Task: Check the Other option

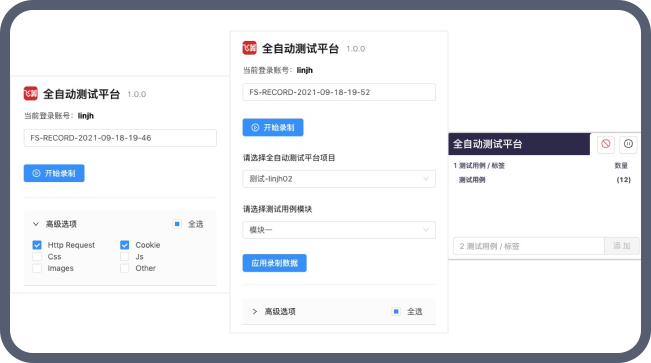Action: 125,268
